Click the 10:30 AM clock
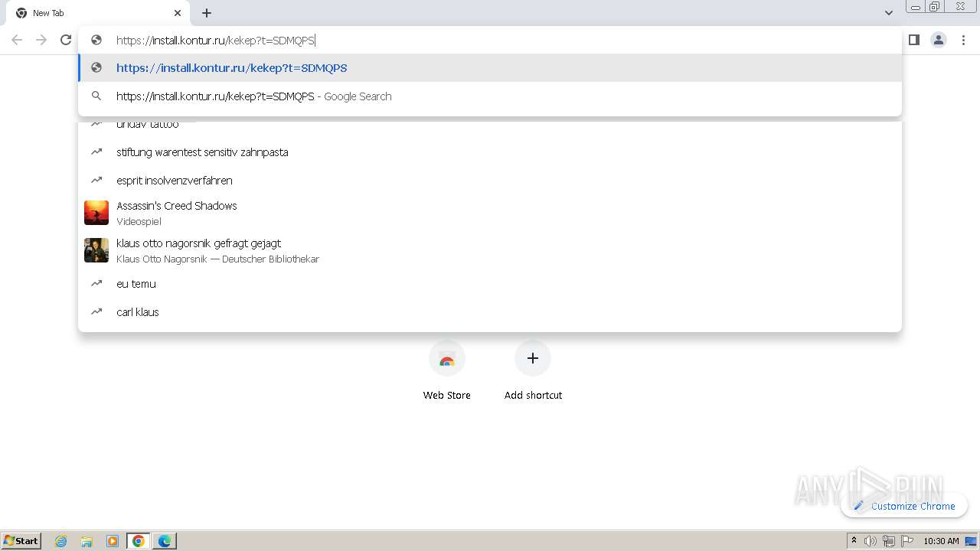The image size is (980, 551). click(x=941, y=541)
